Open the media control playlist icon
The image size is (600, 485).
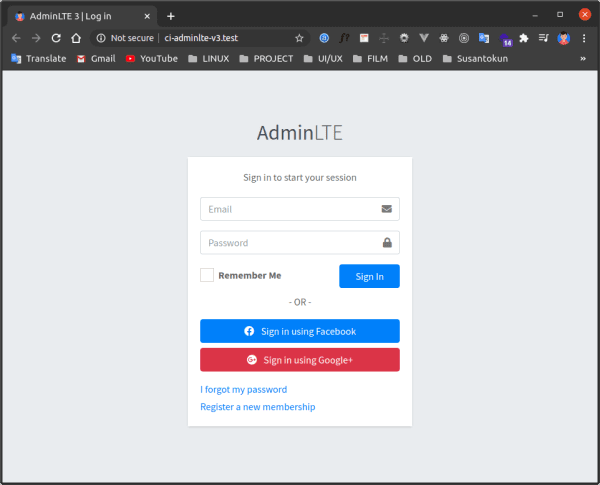coord(543,38)
